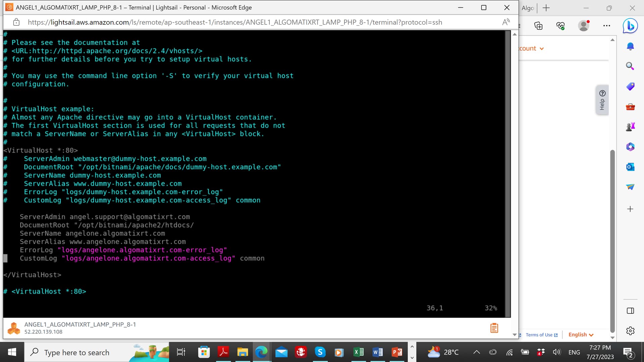Click the terminal vertical scrollbar
The width and height of the screenshot is (644, 362).
click(508, 168)
